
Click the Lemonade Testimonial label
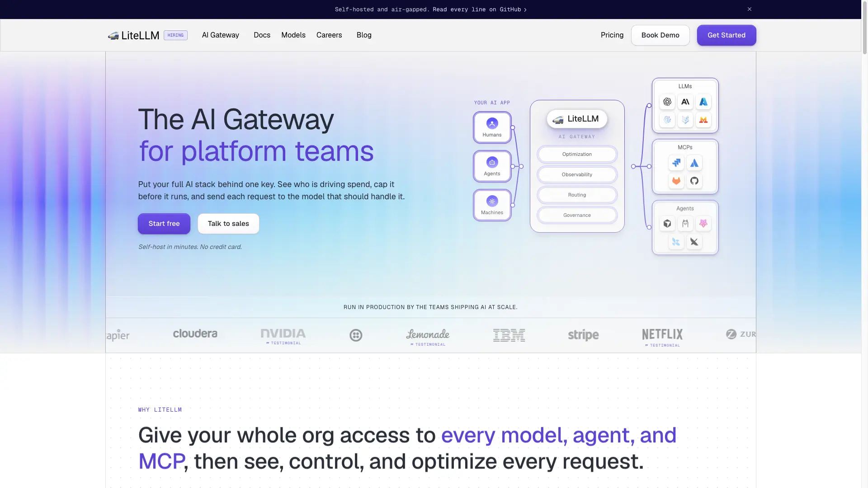428,345
